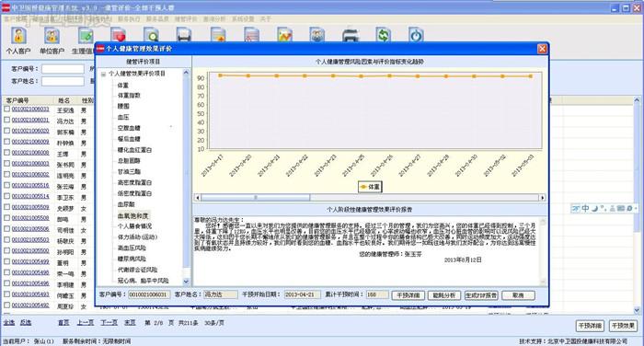This screenshot has height=346, width=644.
Task: Click the customer list scroll-down arrow
Action: click(x=637, y=310)
